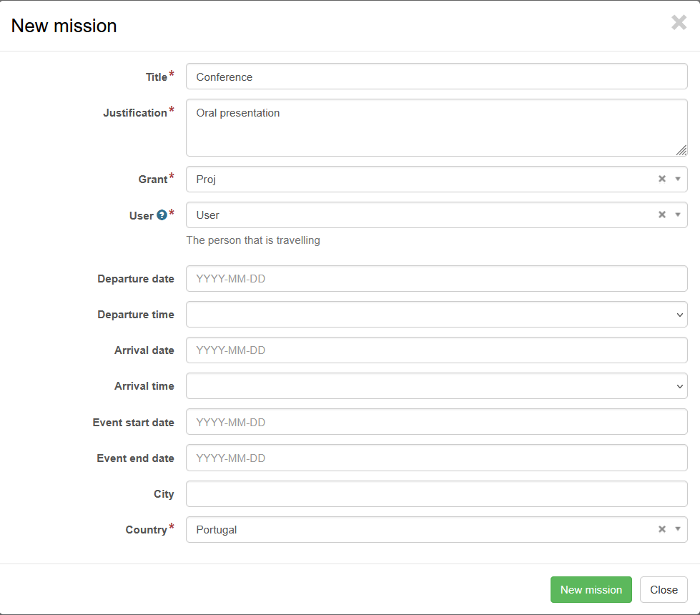Clear the Country selection with the x icon
Screen dimensions: 700x615
point(662,529)
